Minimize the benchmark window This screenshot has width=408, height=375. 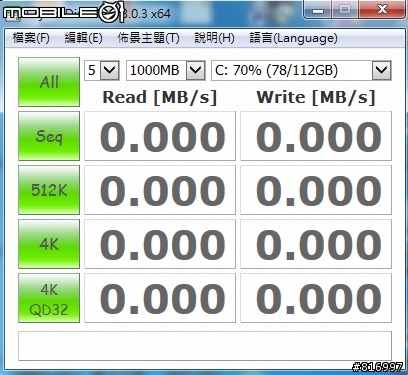(x=318, y=9)
